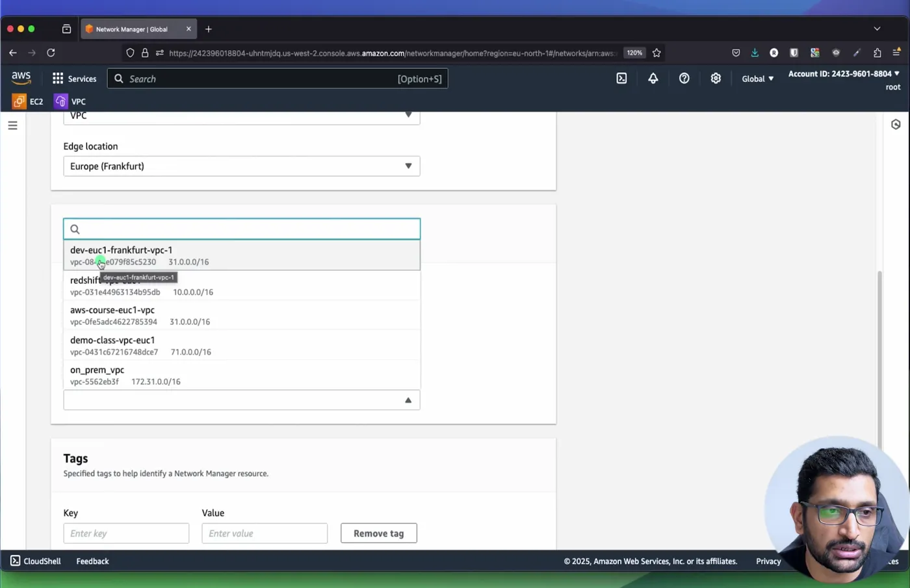Click the 120% zoom indicator in the address bar
Viewport: 910px width, 588px height.
point(634,53)
